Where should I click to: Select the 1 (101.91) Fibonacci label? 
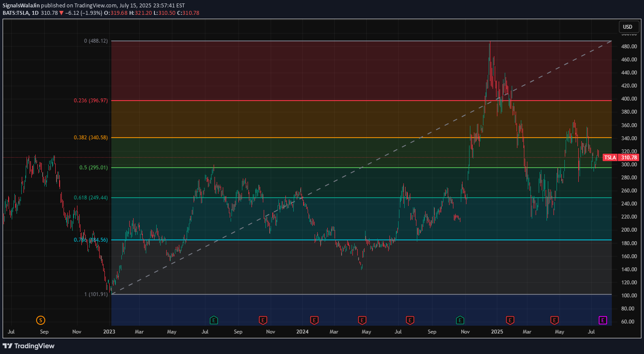click(x=96, y=294)
